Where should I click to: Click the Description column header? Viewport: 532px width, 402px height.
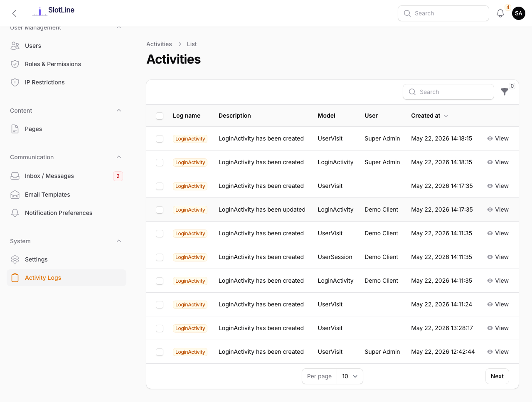(235, 116)
